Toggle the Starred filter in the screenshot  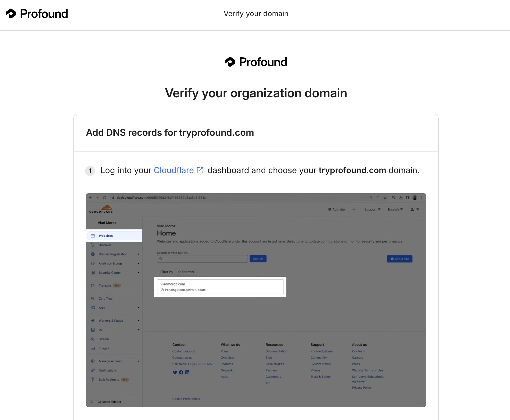[x=186, y=272]
